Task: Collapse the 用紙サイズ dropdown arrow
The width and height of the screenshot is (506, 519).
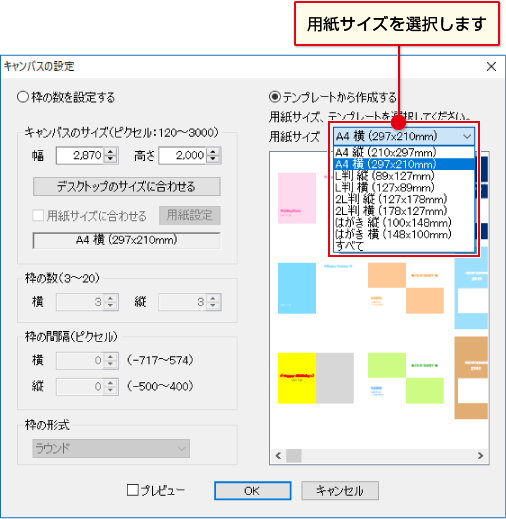Action: coord(467,136)
